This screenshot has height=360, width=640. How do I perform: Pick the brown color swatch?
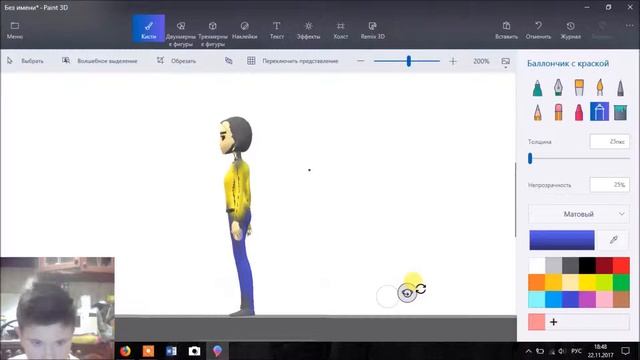(x=621, y=300)
